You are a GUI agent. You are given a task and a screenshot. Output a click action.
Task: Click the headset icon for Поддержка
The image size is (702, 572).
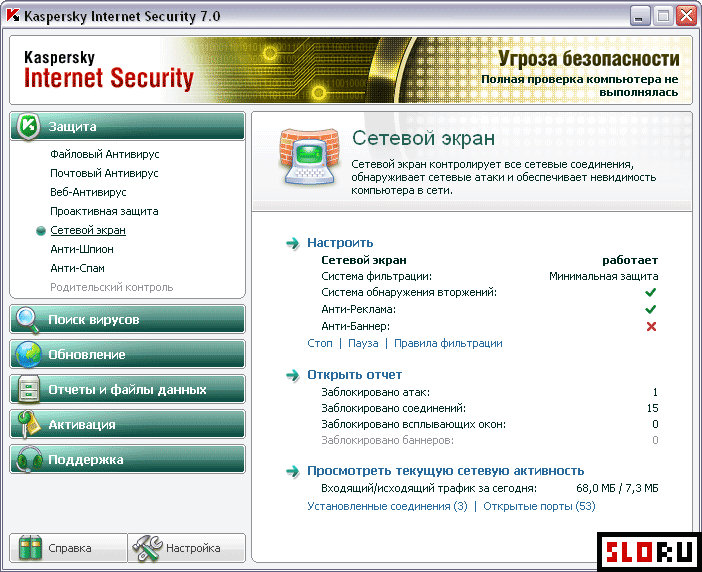click(x=29, y=459)
